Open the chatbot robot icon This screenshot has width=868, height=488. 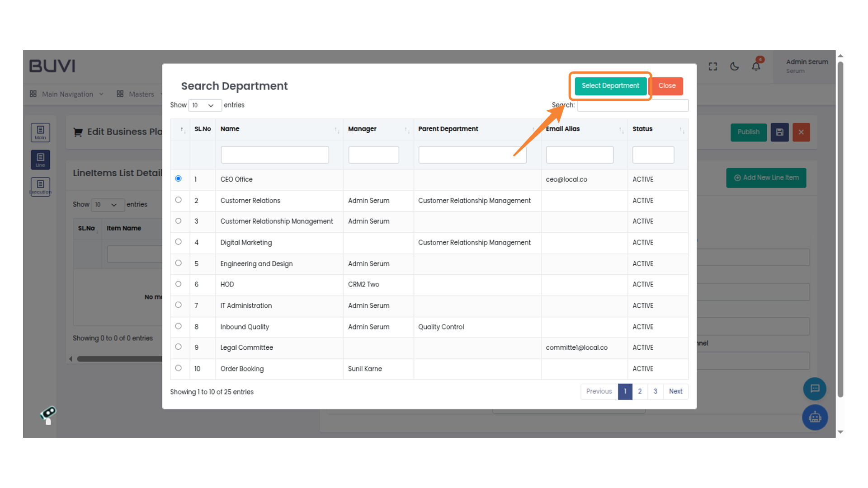click(x=815, y=417)
